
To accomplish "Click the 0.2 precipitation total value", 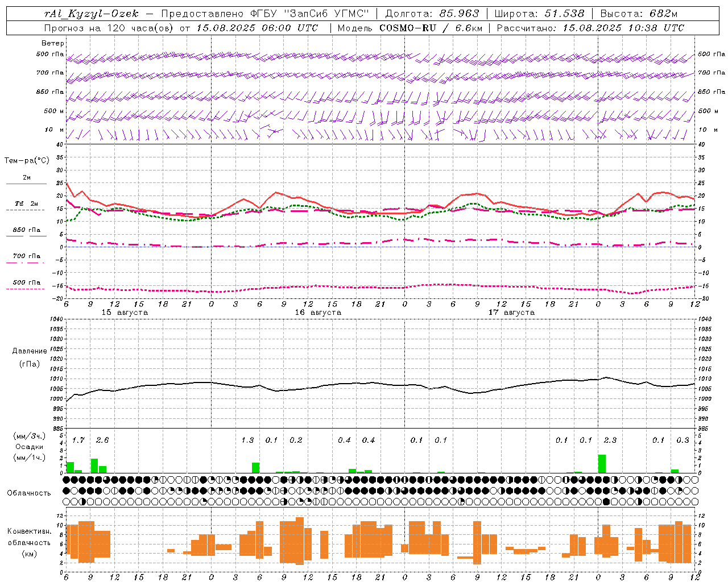I will (x=296, y=440).
